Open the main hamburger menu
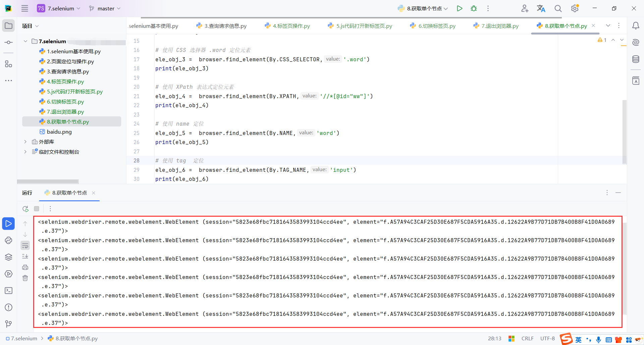The height and width of the screenshot is (345, 644). tap(25, 8)
